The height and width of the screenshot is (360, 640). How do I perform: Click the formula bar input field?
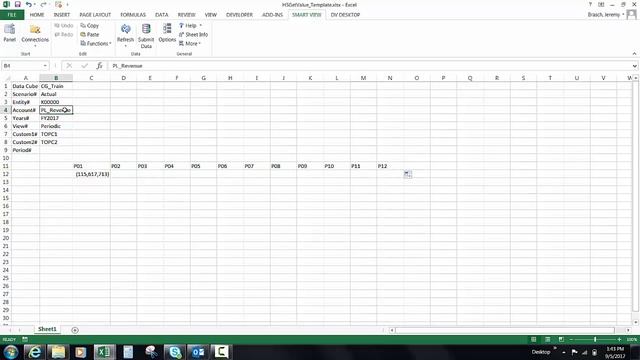pos(369,66)
